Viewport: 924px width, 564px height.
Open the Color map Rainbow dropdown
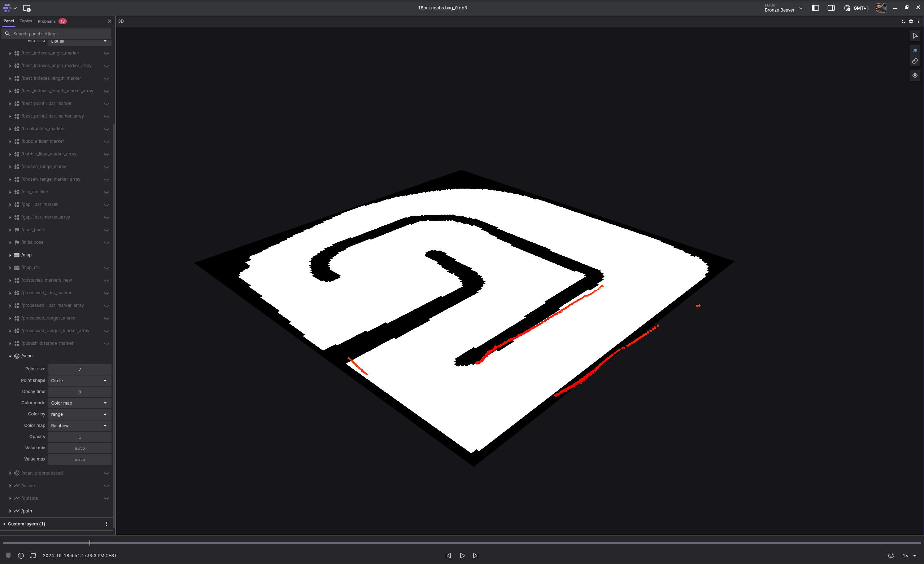click(x=79, y=426)
